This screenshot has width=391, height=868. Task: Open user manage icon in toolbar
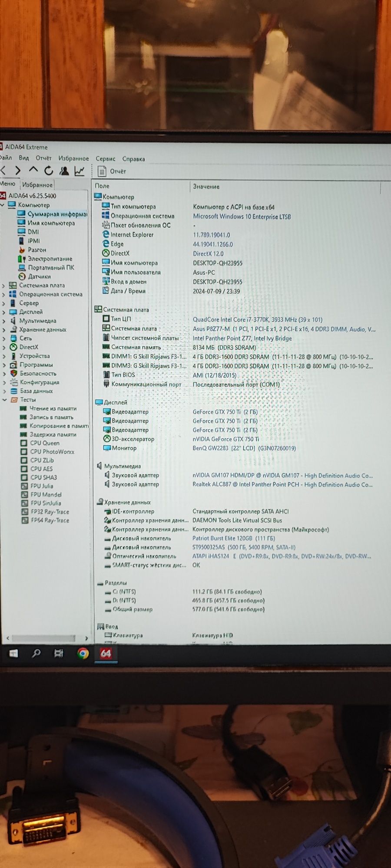click(x=64, y=171)
